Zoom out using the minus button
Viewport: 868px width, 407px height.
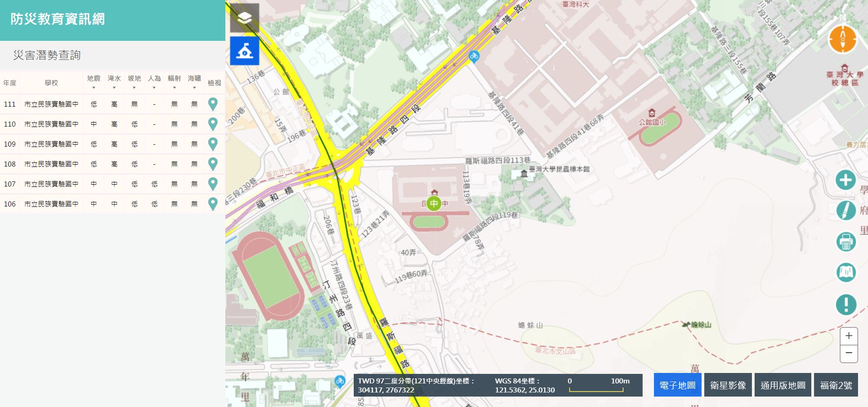(849, 353)
